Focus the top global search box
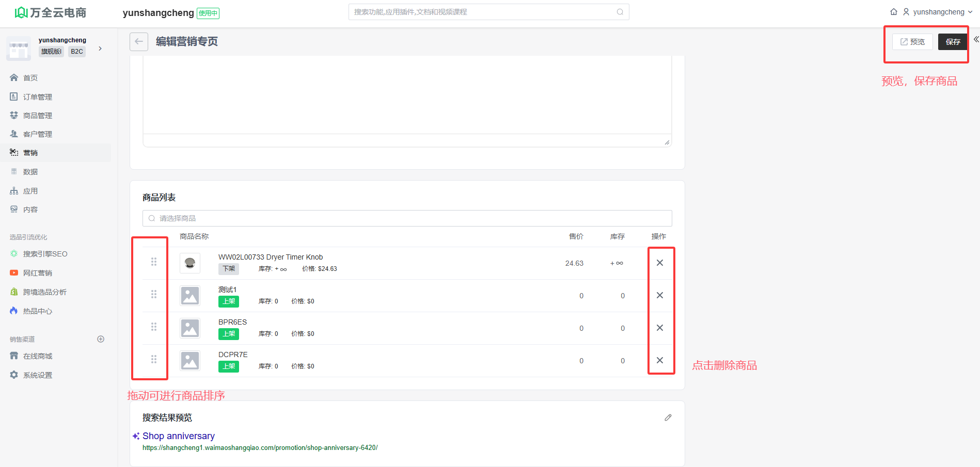This screenshot has height=467, width=980. point(488,12)
